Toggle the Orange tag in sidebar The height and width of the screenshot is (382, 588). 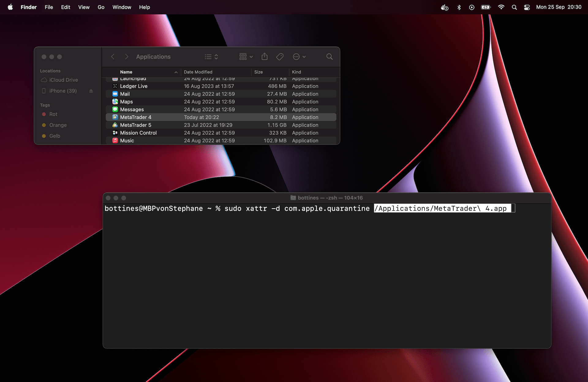pyautogui.click(x=58, y=125)
